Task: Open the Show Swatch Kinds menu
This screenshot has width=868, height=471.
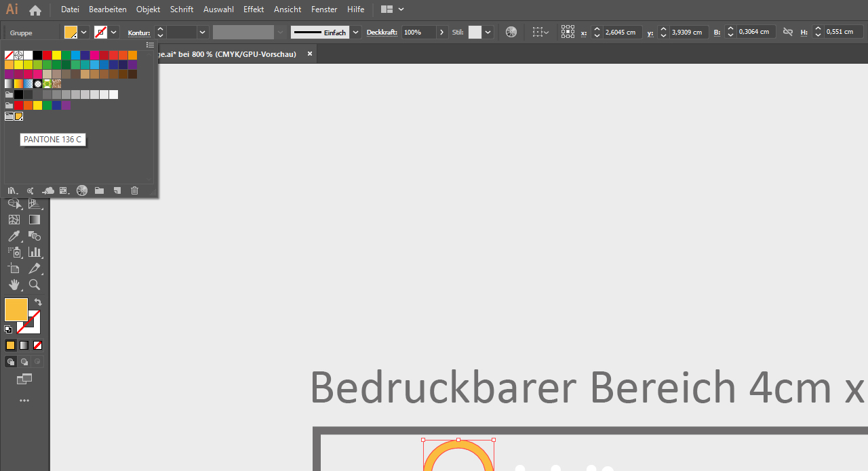Action: pos(64,190)
